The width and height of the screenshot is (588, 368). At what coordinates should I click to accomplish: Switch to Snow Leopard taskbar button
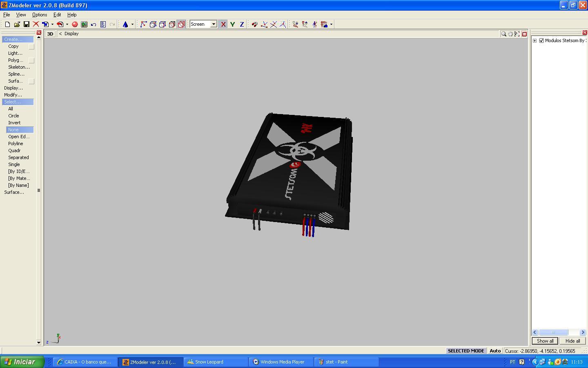(216, 362)
